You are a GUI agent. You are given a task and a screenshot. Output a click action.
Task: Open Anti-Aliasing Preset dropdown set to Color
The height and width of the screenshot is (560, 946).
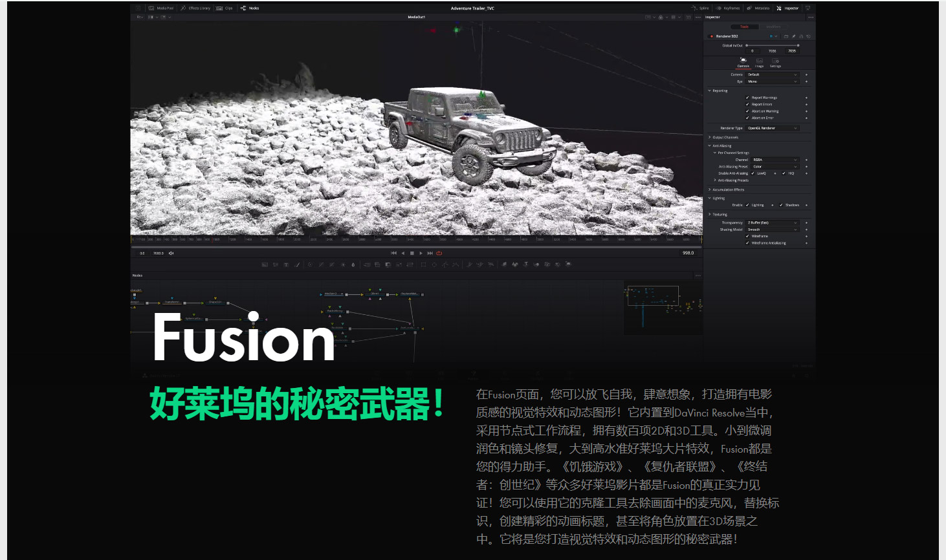tap(775, 167)
